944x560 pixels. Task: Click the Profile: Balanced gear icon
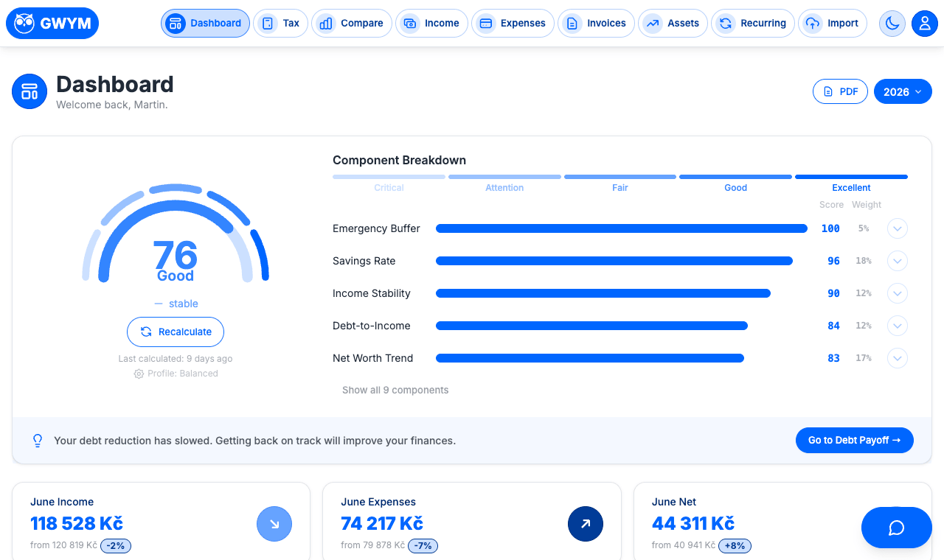(x=139, y=374)
